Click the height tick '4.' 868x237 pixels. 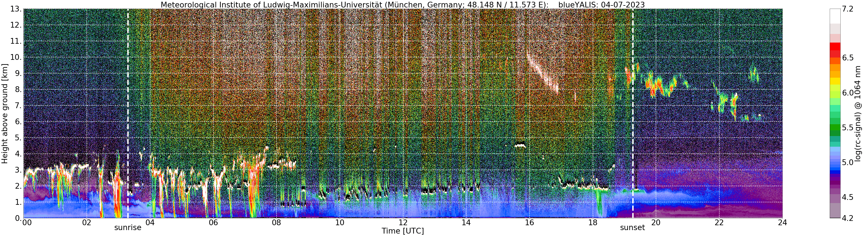(x=18, y=154)
